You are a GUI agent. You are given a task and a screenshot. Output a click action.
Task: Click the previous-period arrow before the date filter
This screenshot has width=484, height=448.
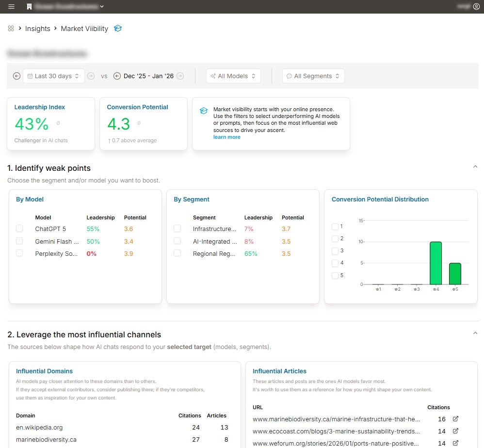[16, 76]
